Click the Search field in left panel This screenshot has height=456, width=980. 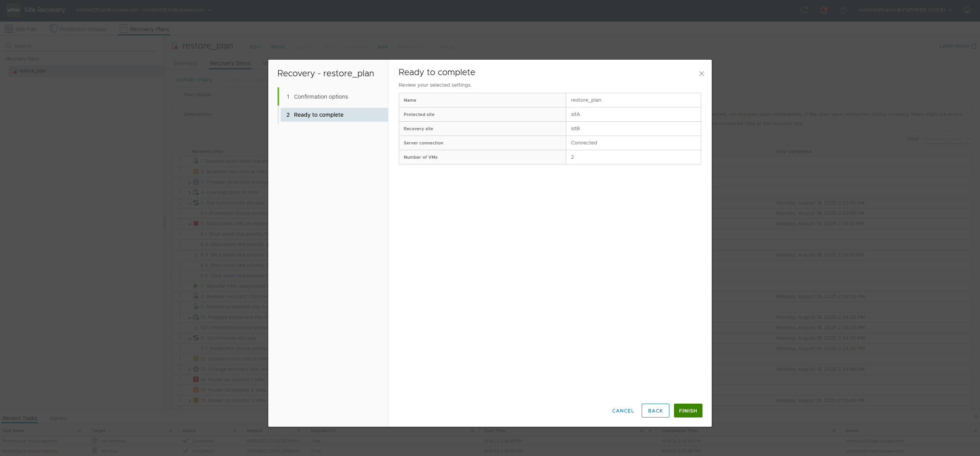[x=81, y=46]
